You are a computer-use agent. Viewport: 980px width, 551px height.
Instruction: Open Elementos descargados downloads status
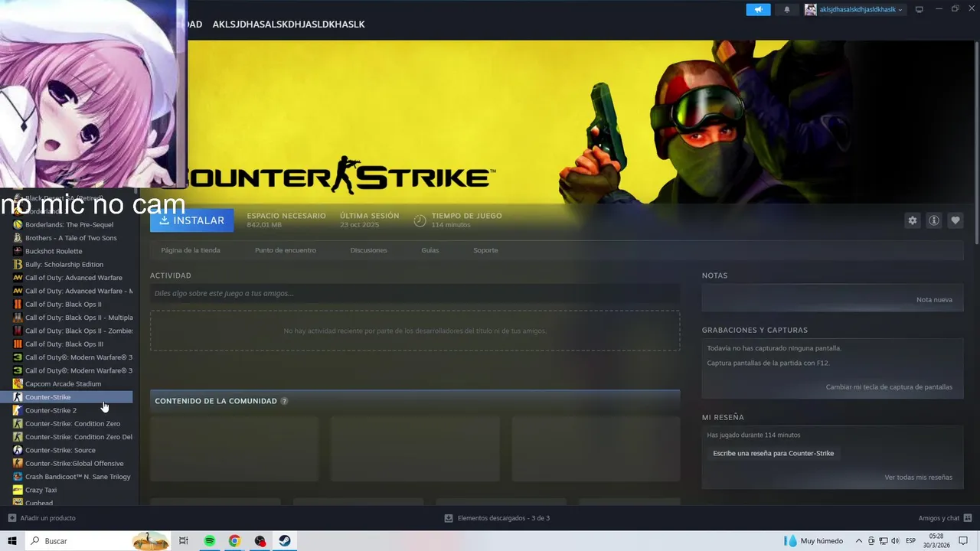497,518
